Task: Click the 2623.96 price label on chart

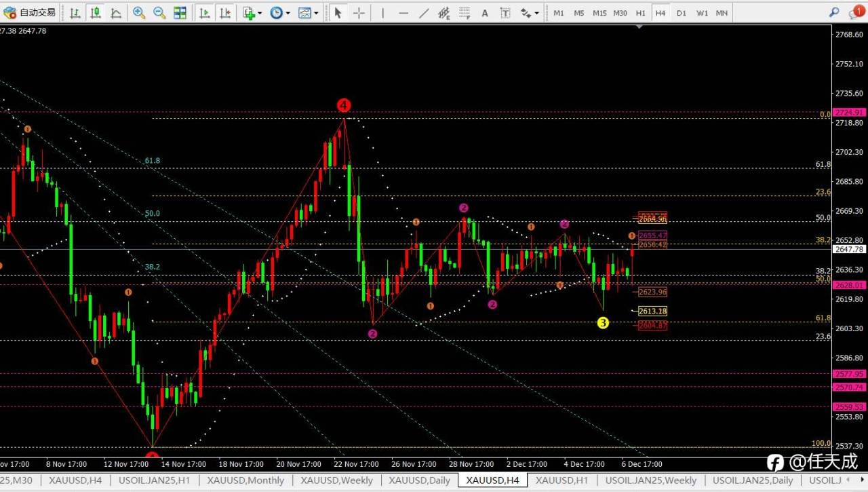Action: tap(652, 292)
